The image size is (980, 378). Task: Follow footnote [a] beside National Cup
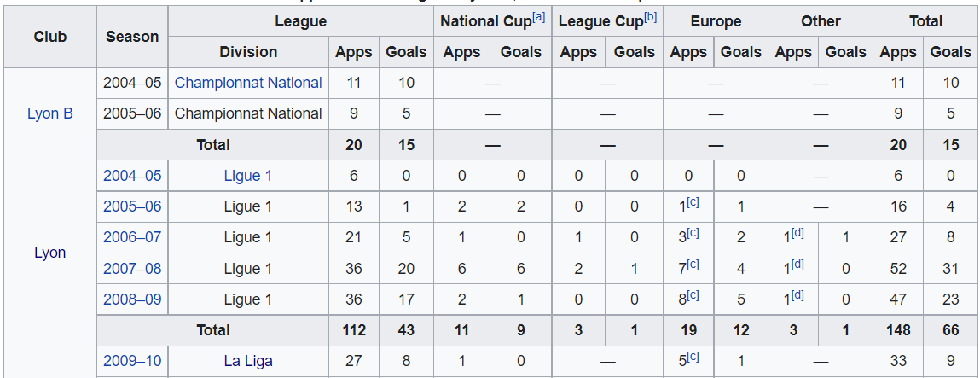coord(539,17)
